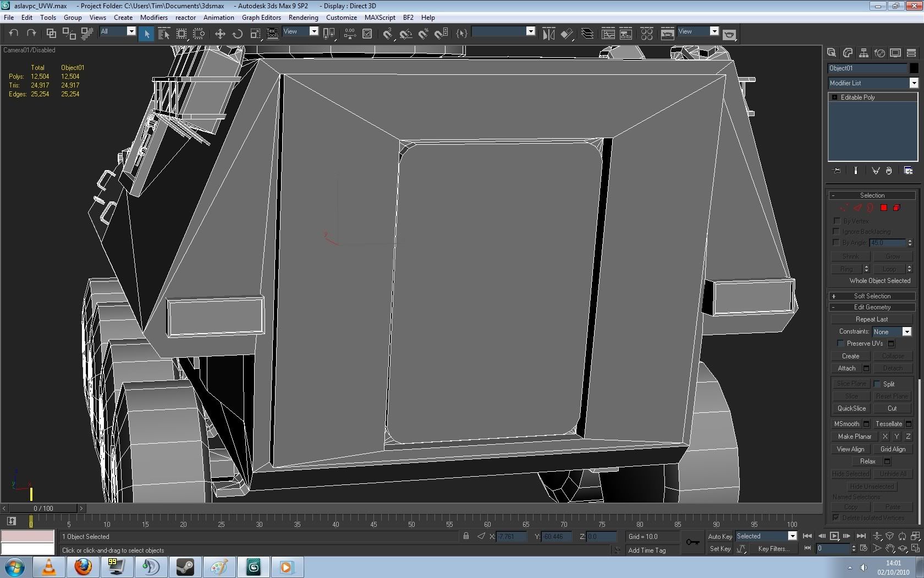Toggle the Split checkbox near Slice Plane
Image resolution: width=924 pixels, height=578 pixels.
(877, 384)
